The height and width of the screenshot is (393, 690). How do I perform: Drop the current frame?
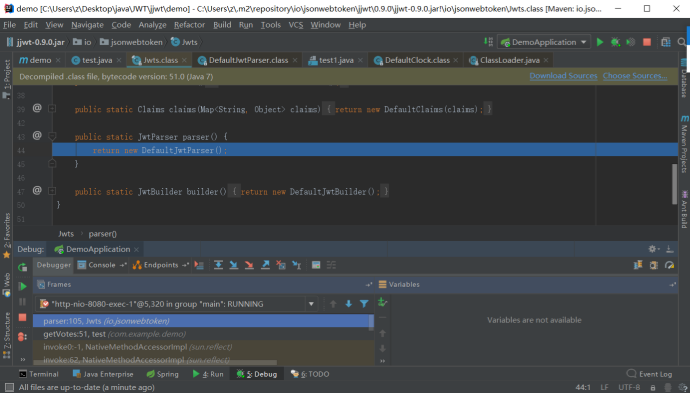pos(281,265)
